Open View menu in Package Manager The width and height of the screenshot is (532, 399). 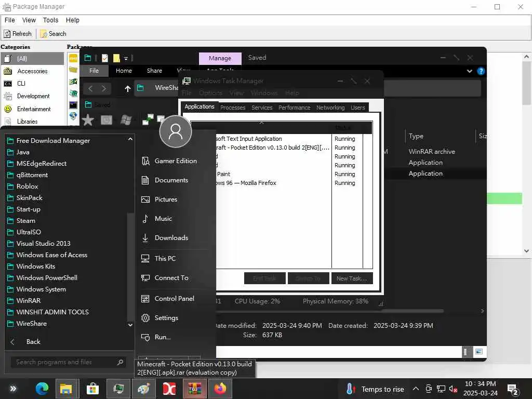tap(29, 20)
